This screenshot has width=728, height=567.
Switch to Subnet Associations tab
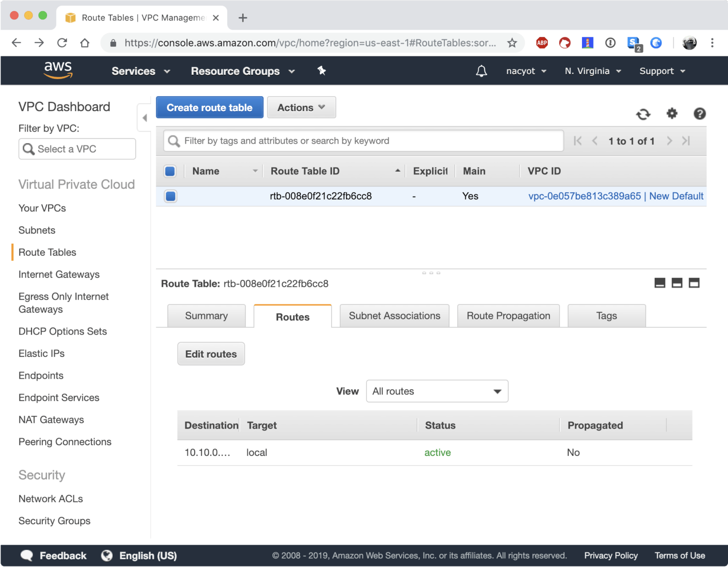click(x=395, y=316)
